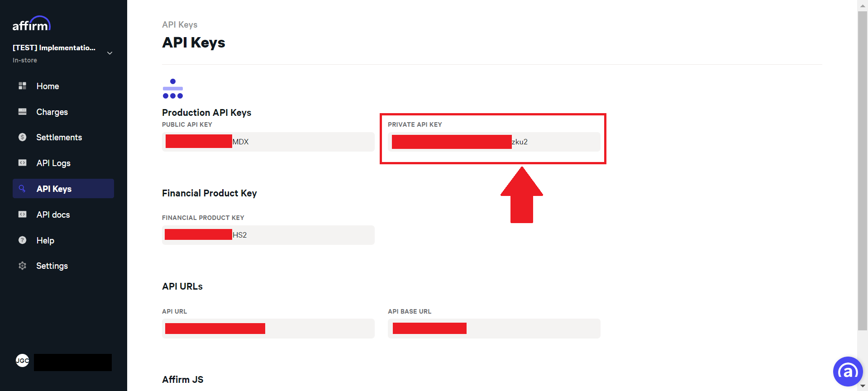Switch to the API Keys sidebar entry
This screenshot has width=868, height=391.
[x=54, y=188]
